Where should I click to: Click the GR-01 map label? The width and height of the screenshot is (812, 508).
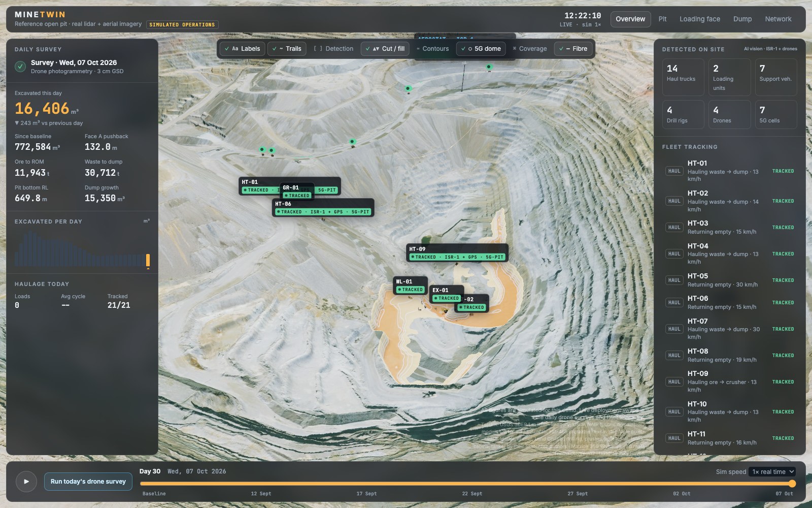point(297,191)
